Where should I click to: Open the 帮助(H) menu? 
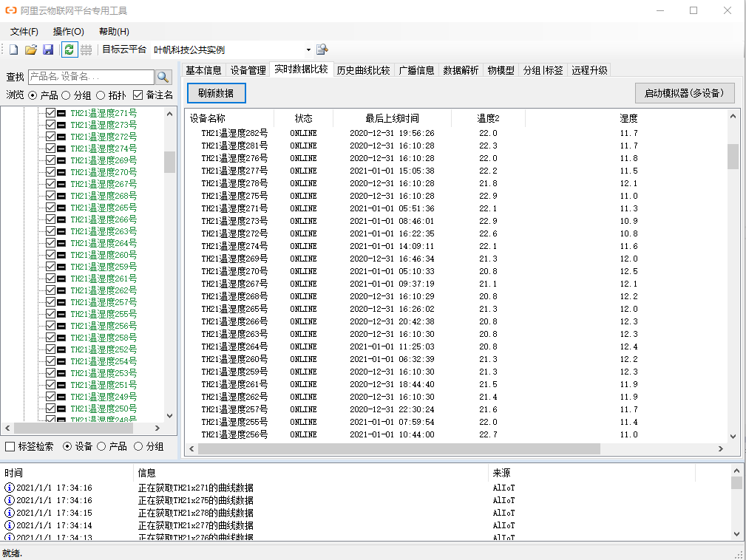tap(114, 32)
